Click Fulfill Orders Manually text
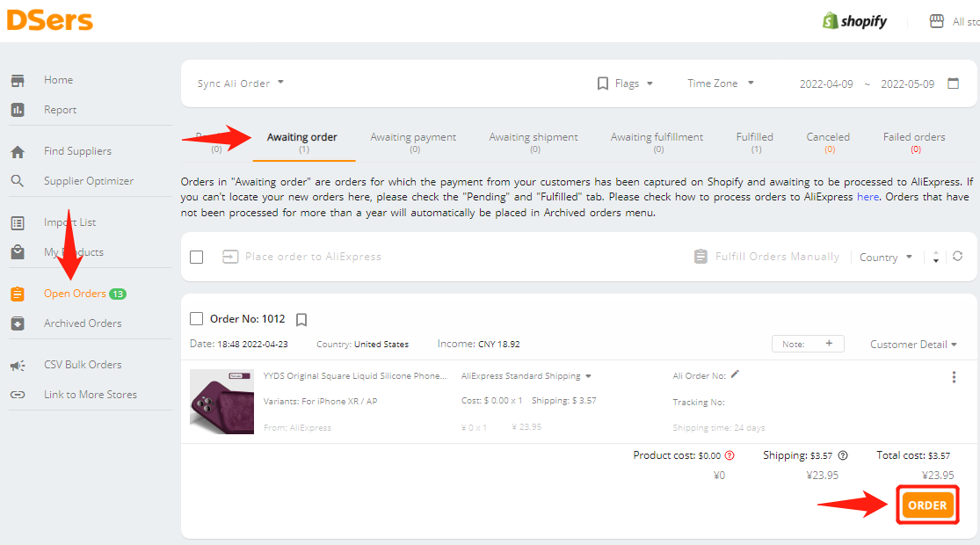 tap(778, 257)
